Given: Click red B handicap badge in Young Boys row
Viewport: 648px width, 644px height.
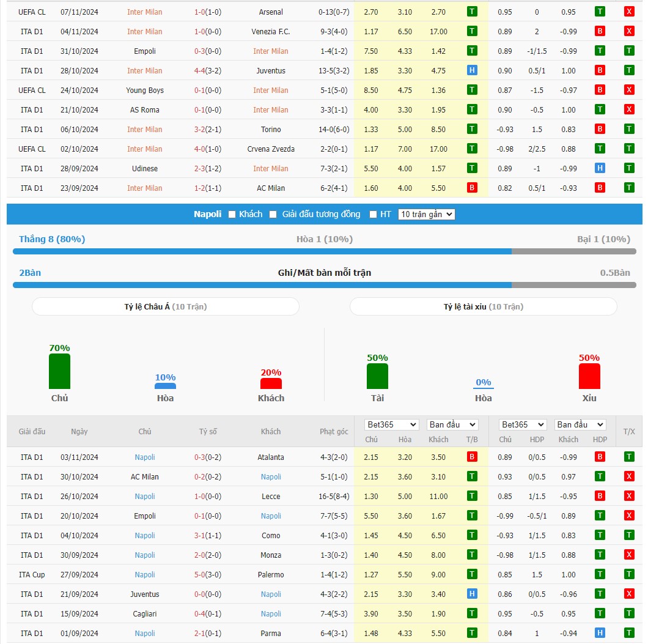Looking at the screenshot, I should coord(599,90).
